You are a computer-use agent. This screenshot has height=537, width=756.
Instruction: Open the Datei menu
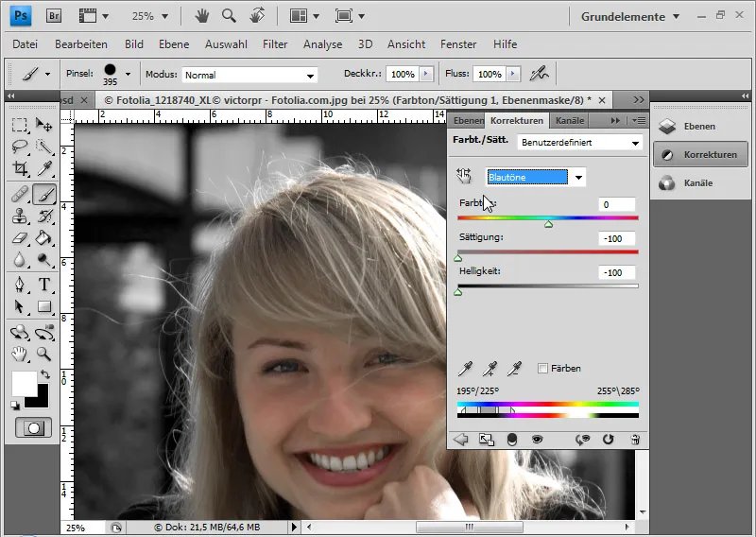pyautogui.click(x=26, y=44)
